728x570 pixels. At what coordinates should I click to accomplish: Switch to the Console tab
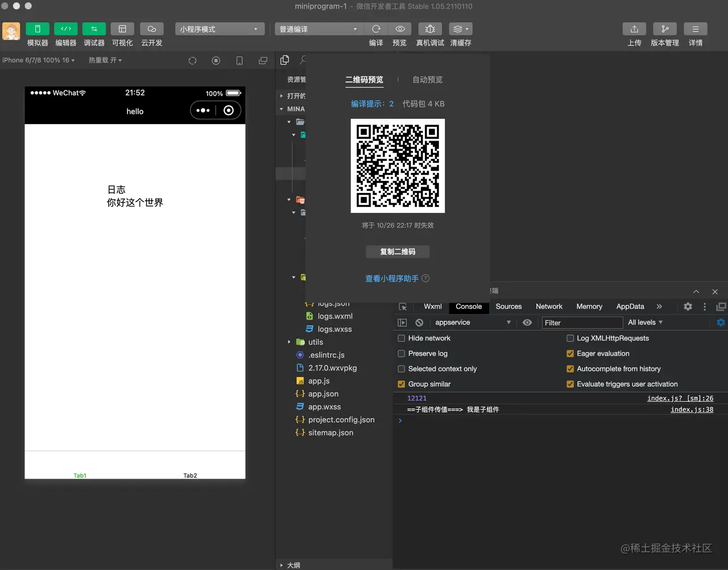[x=469, y=307]
